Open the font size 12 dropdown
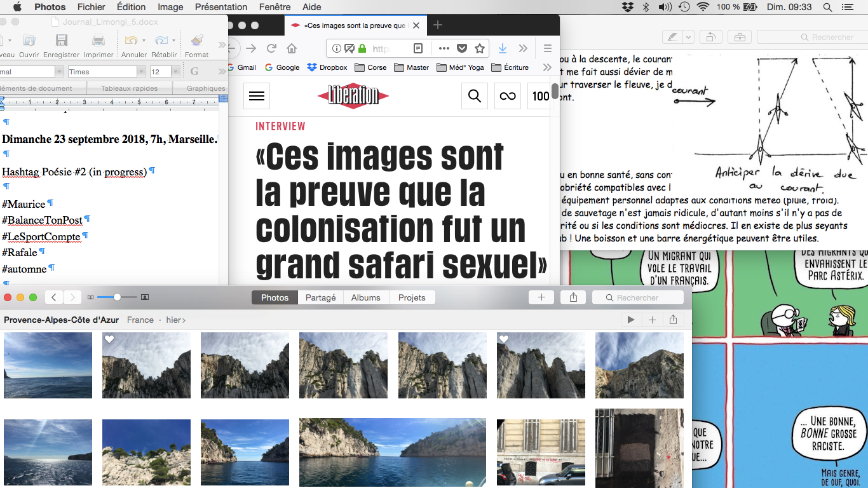Image resolution: width=868 pixels, height=488 pixels. 174,72
